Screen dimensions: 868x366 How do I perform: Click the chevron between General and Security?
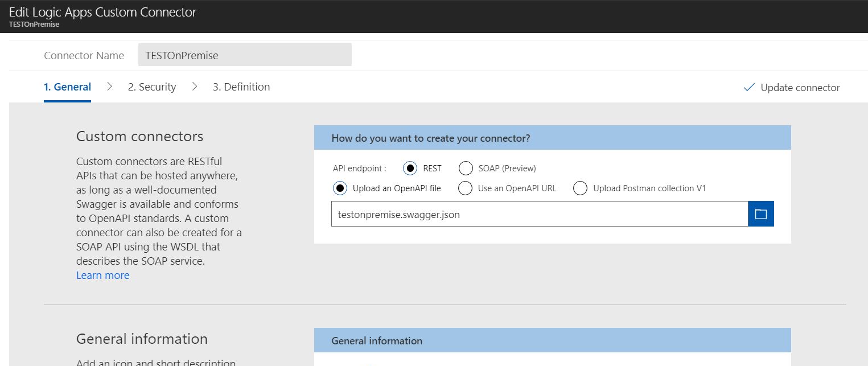[109, 87]
